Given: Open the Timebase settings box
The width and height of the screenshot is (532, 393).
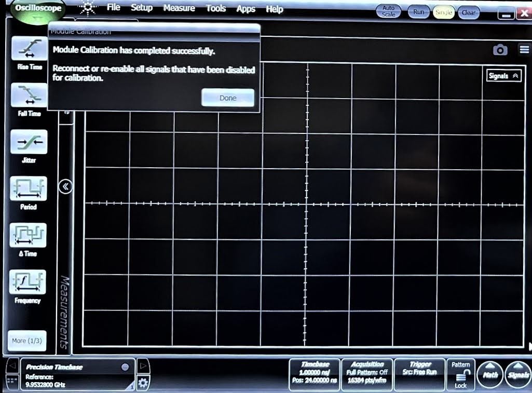Looking at the screenshot, I should pyautogui.click(x=315, y=374).
